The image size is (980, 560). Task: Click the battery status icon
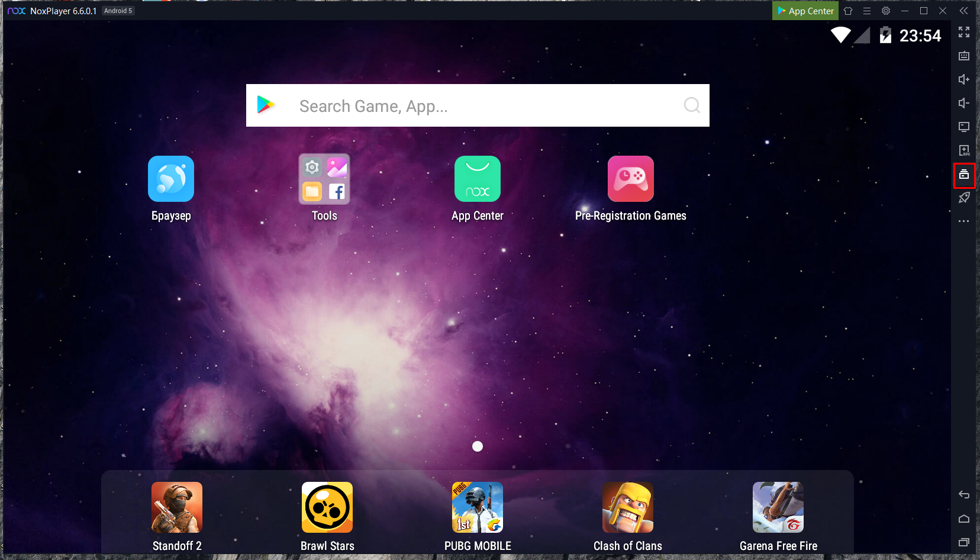click(x=885, y=35)
